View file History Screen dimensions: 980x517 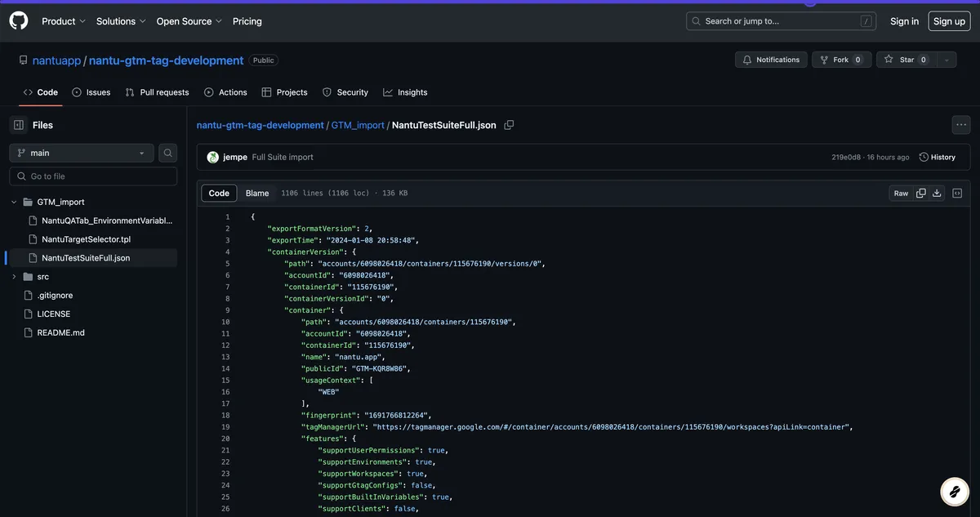coord(938,157)
